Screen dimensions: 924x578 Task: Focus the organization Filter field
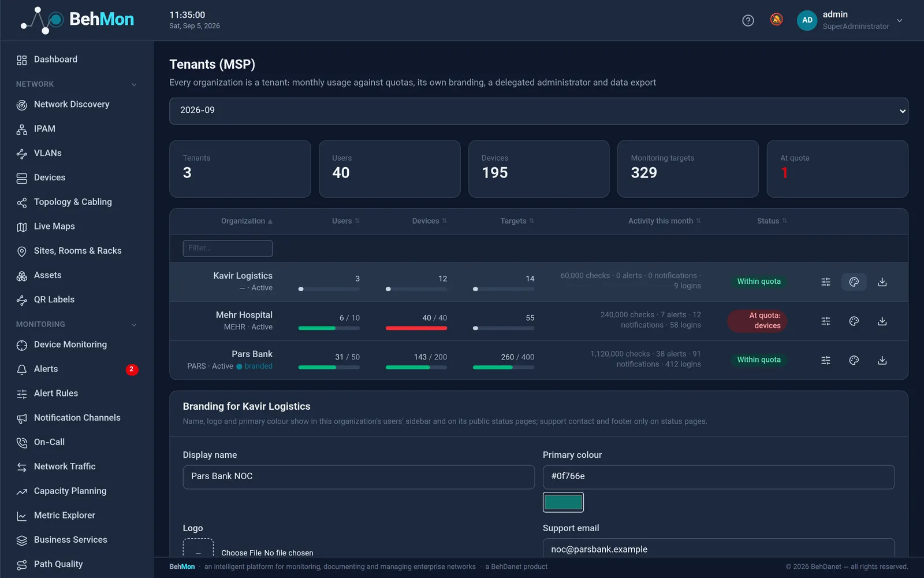coord(228,249)
